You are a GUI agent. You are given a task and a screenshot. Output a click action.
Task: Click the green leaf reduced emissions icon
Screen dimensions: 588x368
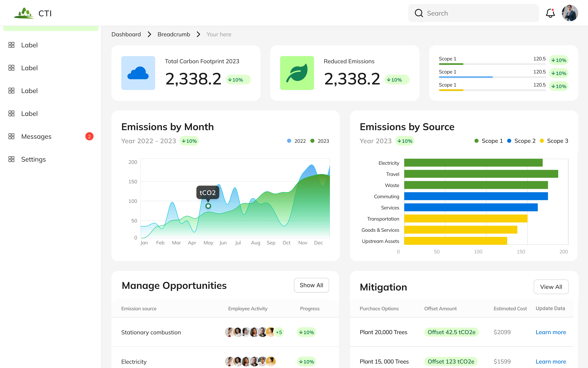(x=297, y=73)
